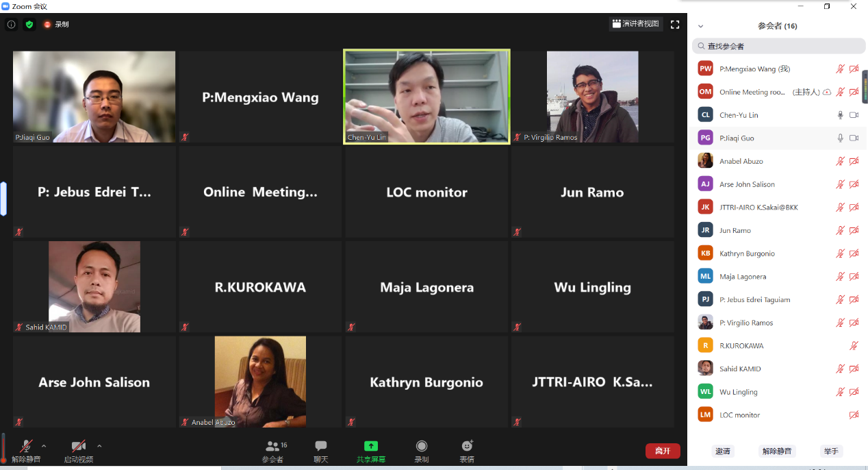This screenshot has width=868, height=470.
Task: Open the reactions emoji menu
Action: pos(467,451)
